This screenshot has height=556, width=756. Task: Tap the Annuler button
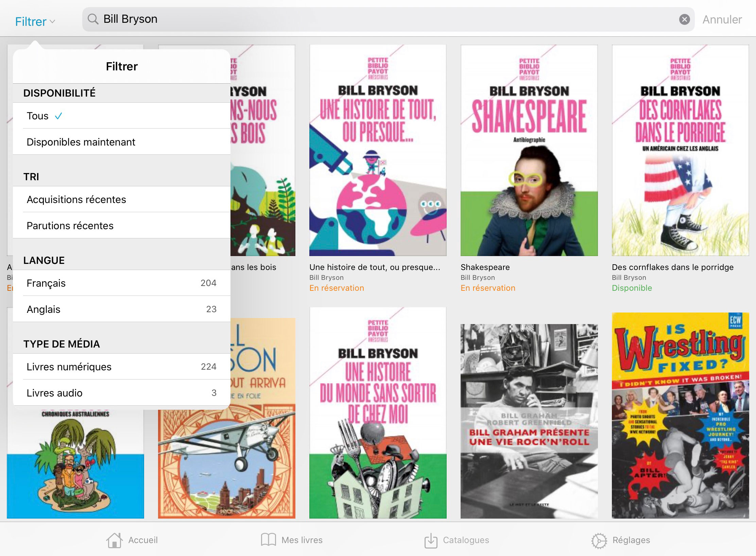722,20
